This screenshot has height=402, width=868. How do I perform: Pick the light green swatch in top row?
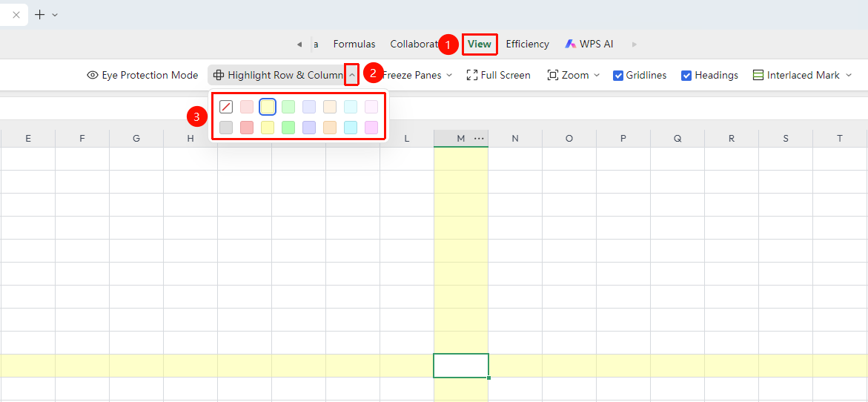[288, 107]
